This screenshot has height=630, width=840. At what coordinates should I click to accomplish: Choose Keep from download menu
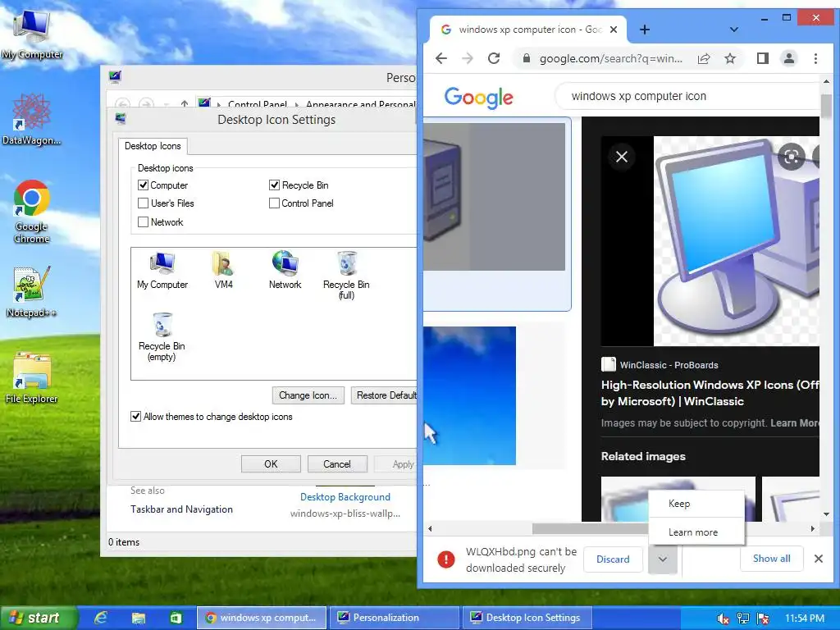pyautogui.click(x=696, y=504)
